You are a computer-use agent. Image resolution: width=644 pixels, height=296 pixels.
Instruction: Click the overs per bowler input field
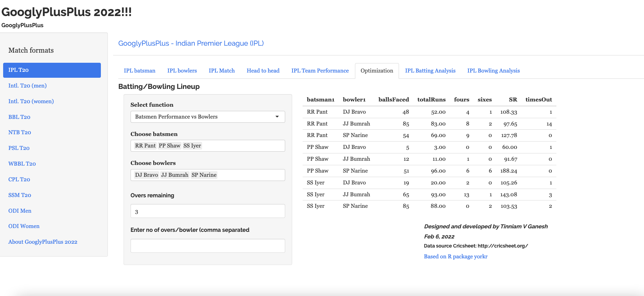pyautogui.click(x=207, y=246)
